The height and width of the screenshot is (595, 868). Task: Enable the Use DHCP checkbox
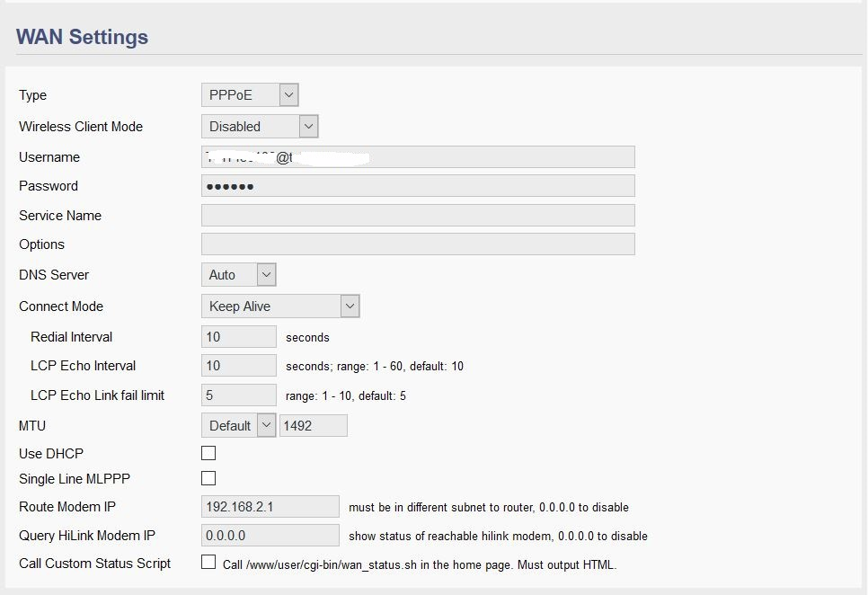click(x=208, y=453)
